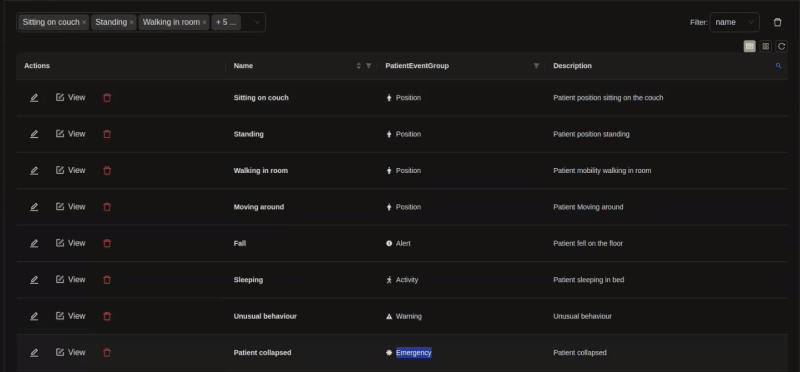Viewport: 800px width, 372px height.
Task: Delete the Sleeping row
Action: pyautogui.click(x=107, y=280)
